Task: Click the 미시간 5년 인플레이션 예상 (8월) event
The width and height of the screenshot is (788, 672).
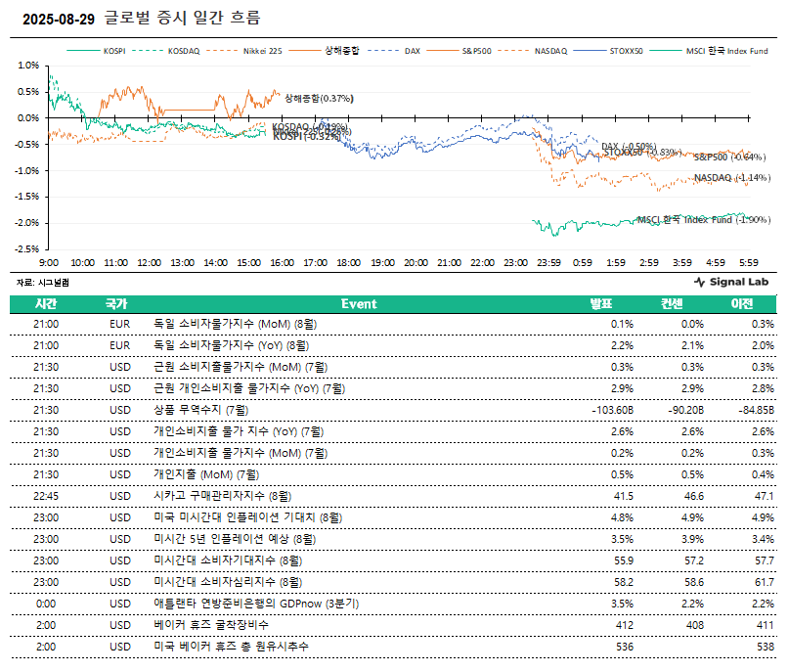Action: pyautogui.click(x=235, y=539)
